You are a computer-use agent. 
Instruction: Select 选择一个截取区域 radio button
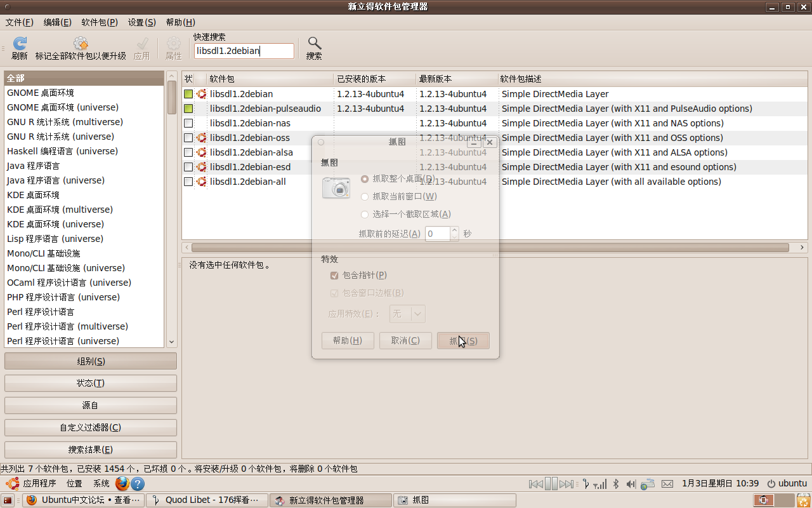click(365, 215)
